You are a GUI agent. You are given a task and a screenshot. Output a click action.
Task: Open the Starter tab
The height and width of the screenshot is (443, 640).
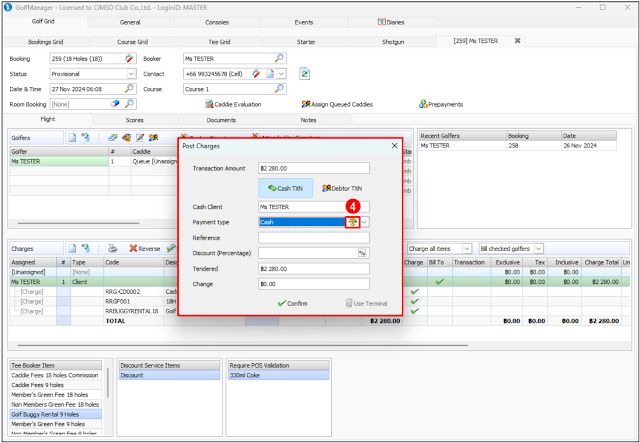(x=306, y=42)
